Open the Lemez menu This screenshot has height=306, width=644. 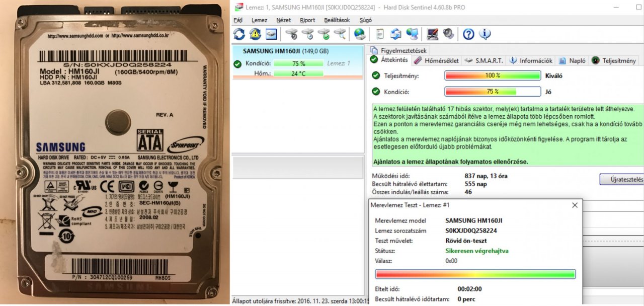pyautogui.click(x=259, y=20)
